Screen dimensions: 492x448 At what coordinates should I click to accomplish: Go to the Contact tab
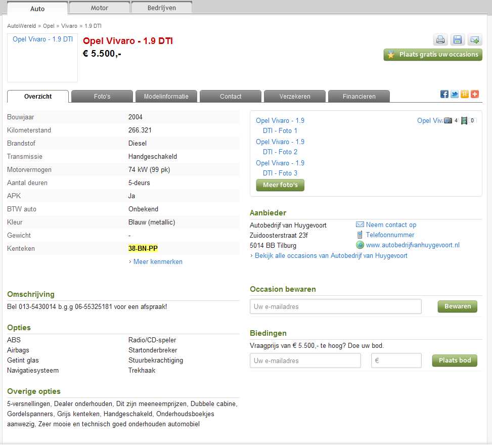tap(231, 96)
